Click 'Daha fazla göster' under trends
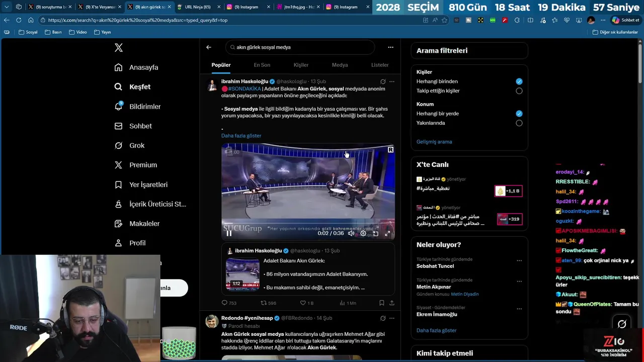Viewport: 644px width, 362px height. pos(436,330)
